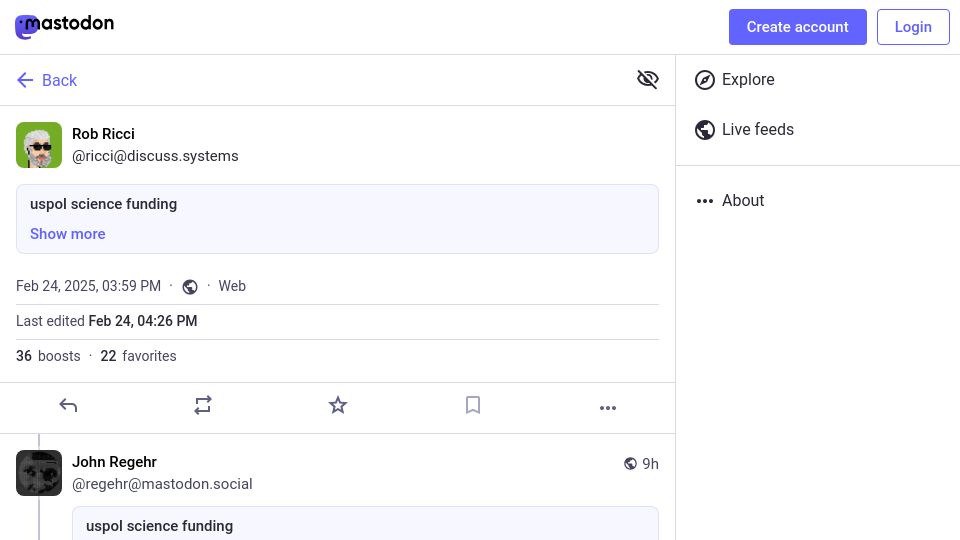View the 22 favorites list
The height and width of the screenshot is (540, 960).
point(138,356)
